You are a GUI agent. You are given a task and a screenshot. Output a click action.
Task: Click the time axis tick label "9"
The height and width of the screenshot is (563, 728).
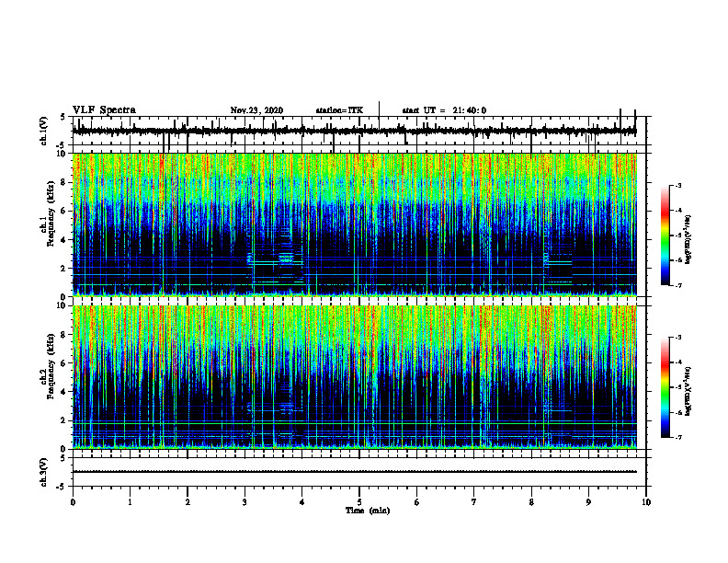pos(588,502)
